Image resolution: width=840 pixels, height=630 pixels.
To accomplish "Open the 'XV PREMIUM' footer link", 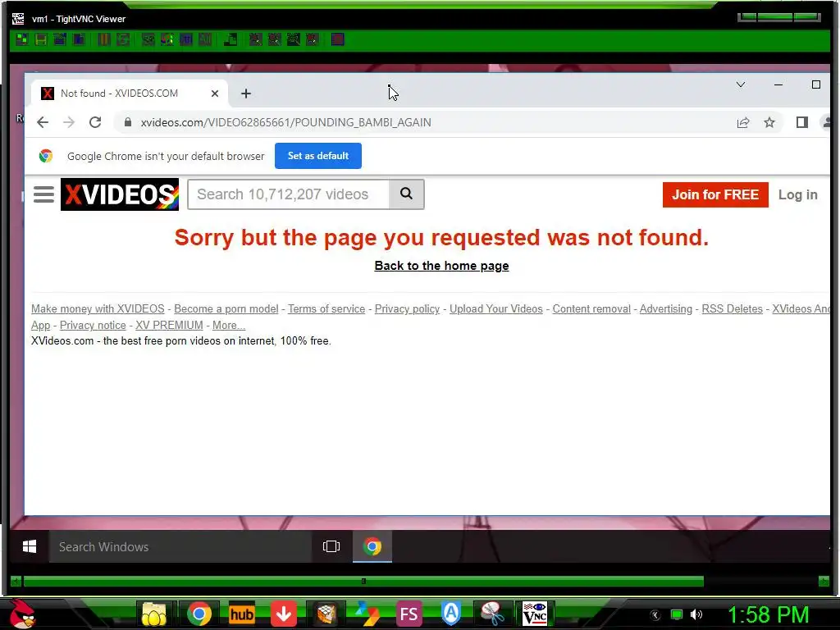I will (169, 325).
